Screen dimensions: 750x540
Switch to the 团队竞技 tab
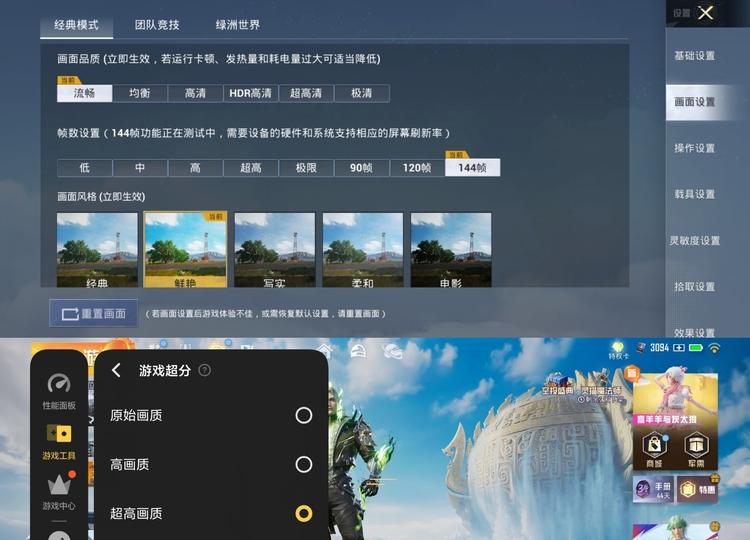tap(157, 25)
